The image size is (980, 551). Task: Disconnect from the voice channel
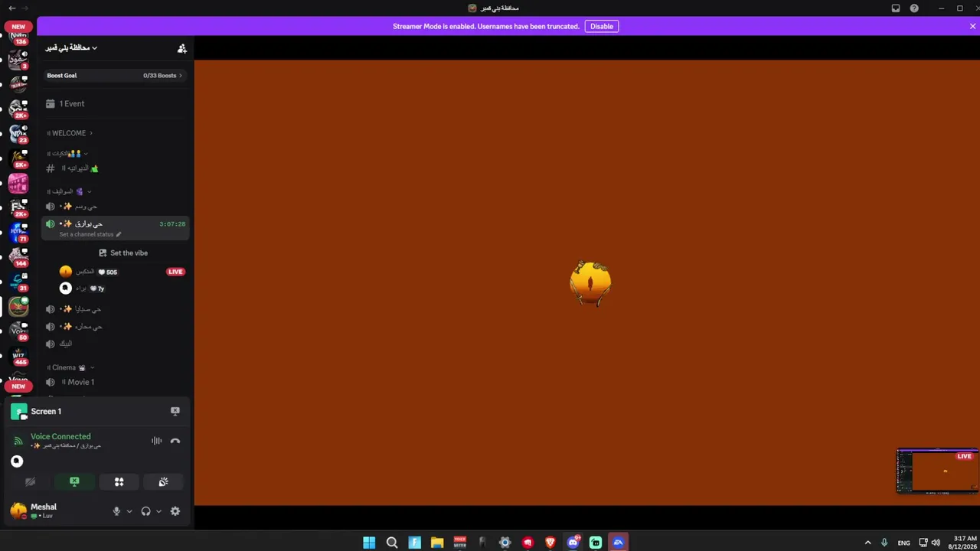tap(175, 441)
